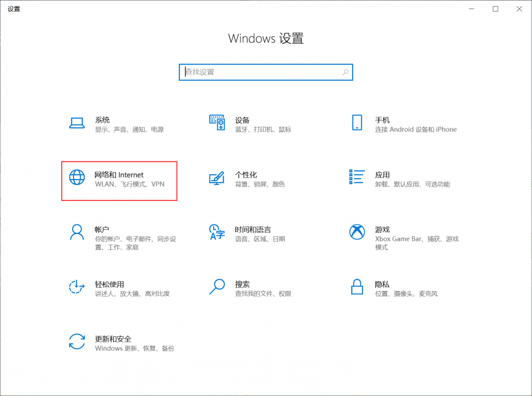Open the Apps list icon

pos(357,177)
